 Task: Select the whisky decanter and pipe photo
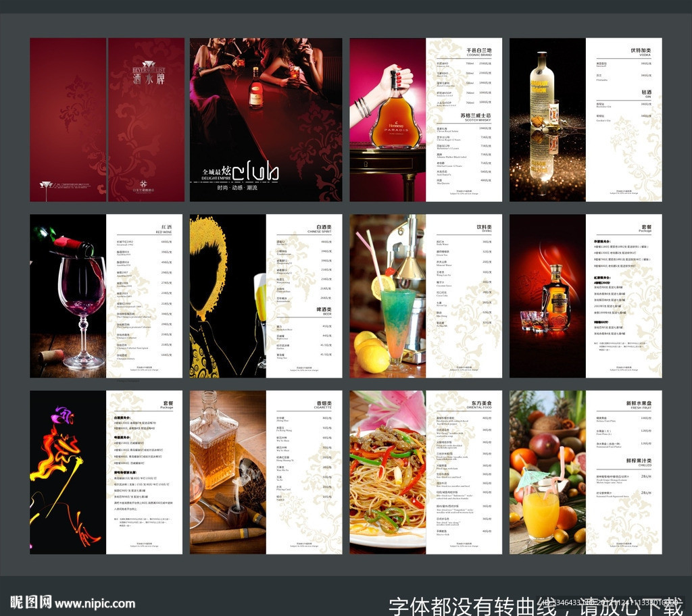click(228, 472)
